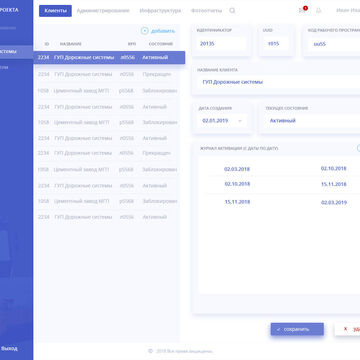Click journal start date 02.03.2018
360x360 pixels.
coord(237,169)
